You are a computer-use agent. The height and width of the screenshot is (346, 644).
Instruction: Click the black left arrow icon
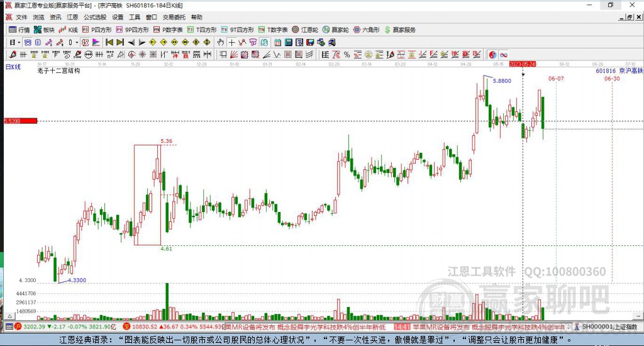coord(131,42)
